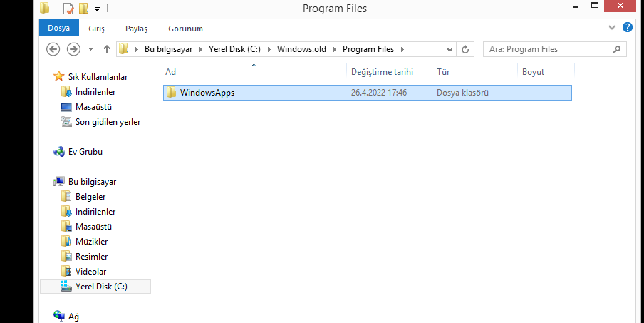The width and height of the screenshot is (644, 323).
Task: Click the Müzikler music folder icon
Action: point(66,241)
